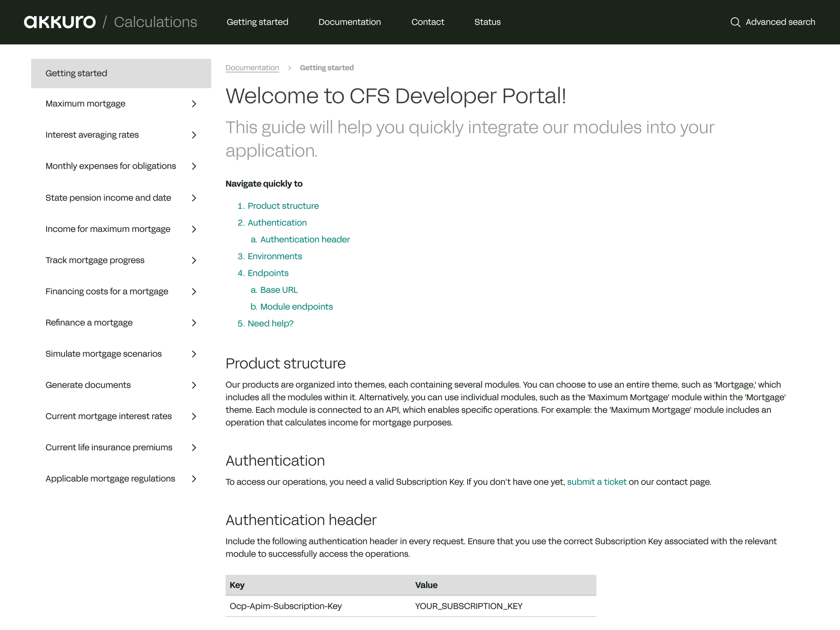Expand Applicable mortgage regulations chevron

point(194,479)
